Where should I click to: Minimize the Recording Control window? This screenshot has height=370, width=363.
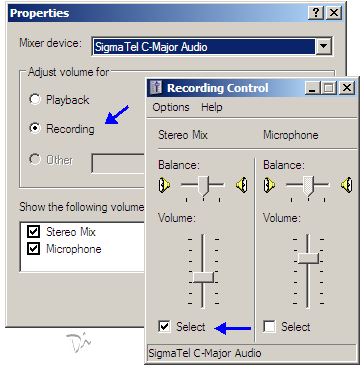[312, 88]
